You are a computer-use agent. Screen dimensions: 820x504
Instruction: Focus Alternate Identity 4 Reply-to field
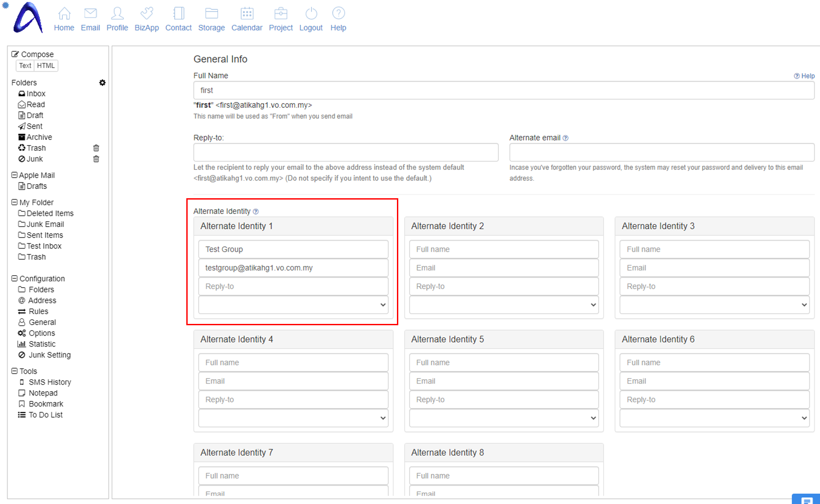(x=293, y=400)
